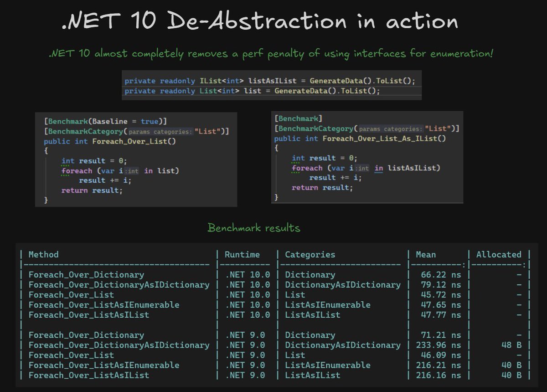Image resolution: width=547 pixels, height=392 pixels.
Task: Click the "47.77 ns" mean value
Action: [x=440, y=315]
